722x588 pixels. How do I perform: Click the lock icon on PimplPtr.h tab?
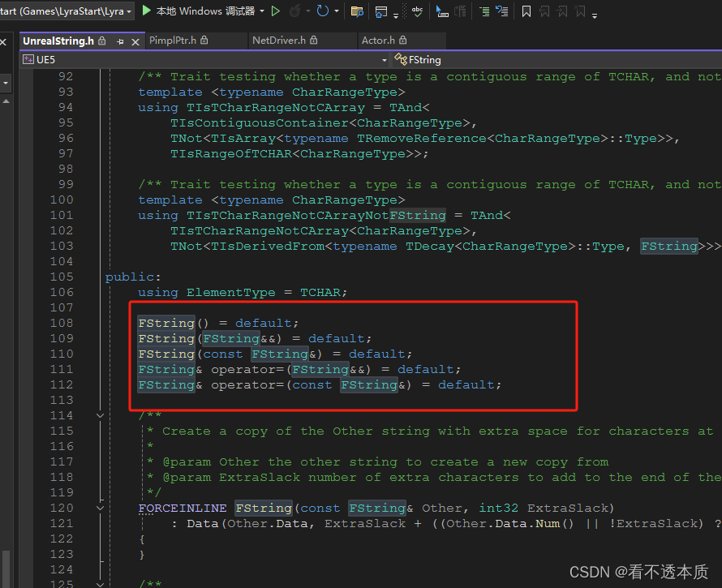click(204, 41)
